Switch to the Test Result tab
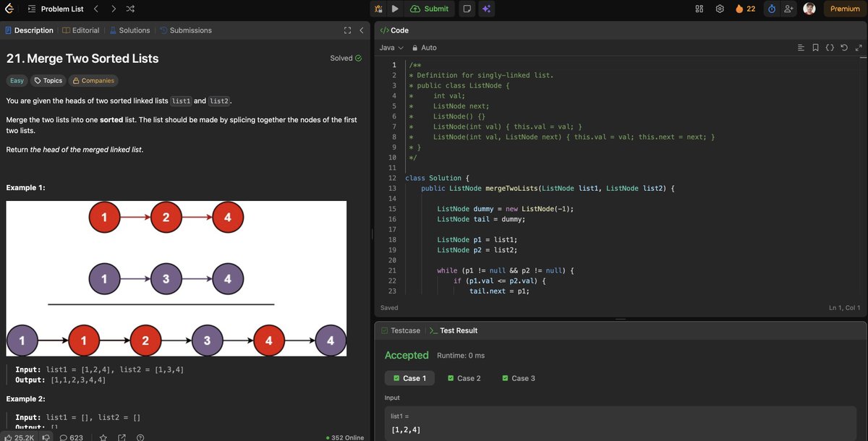Image resolution: width=868 pixels, height=441 pixels. point(454,330)
